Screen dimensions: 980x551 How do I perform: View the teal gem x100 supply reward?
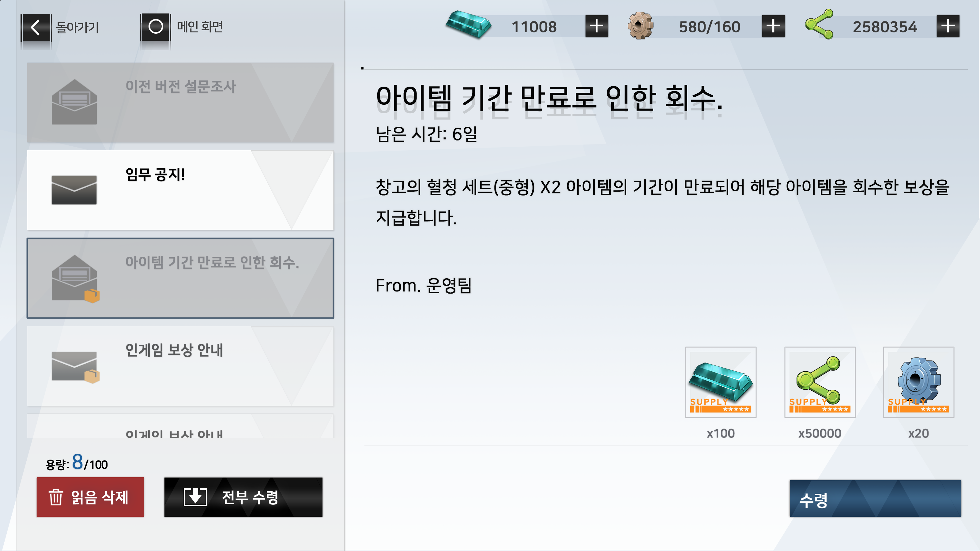pos(721,382)
